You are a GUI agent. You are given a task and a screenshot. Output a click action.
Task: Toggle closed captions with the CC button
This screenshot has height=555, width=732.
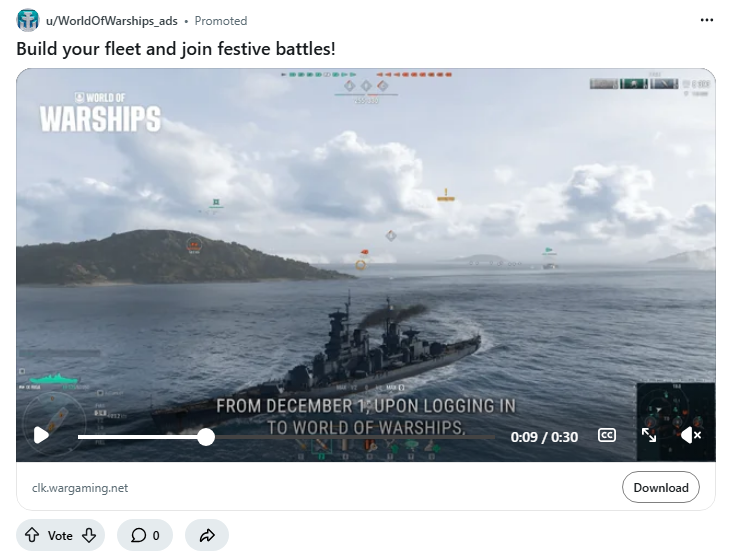(606, 436)
